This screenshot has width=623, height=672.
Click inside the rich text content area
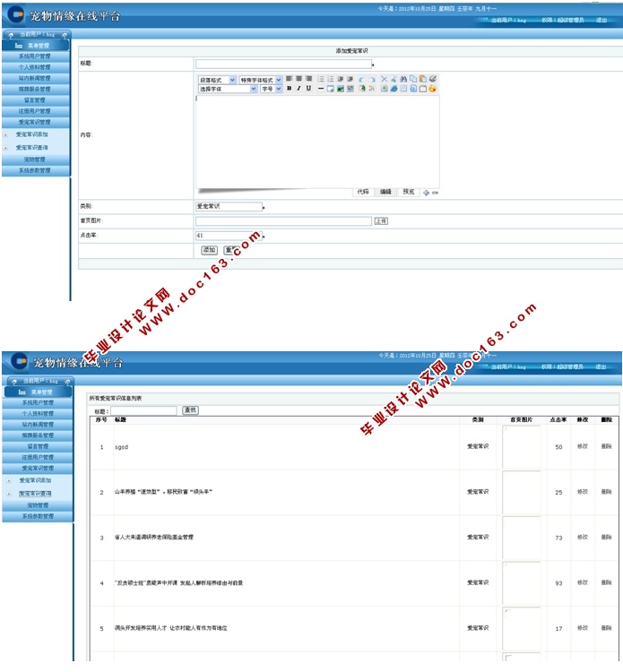tap(317, 142)
